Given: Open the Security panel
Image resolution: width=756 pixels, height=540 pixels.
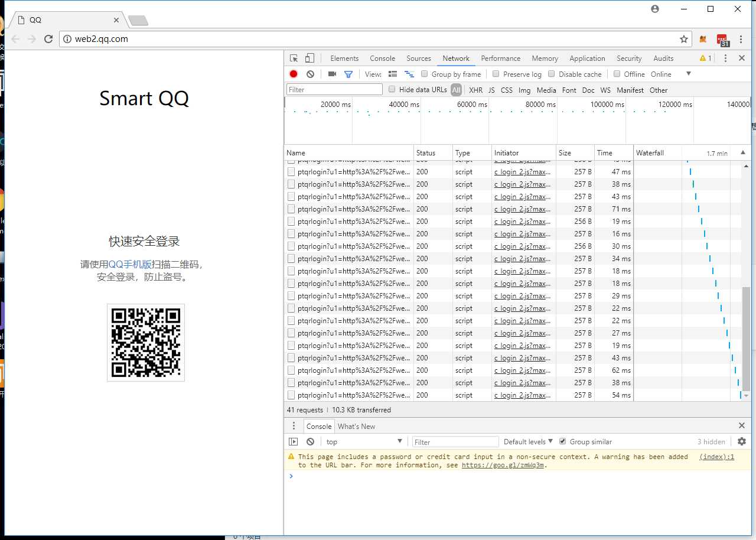Looking at the screenshot, I should pos(629,58).
